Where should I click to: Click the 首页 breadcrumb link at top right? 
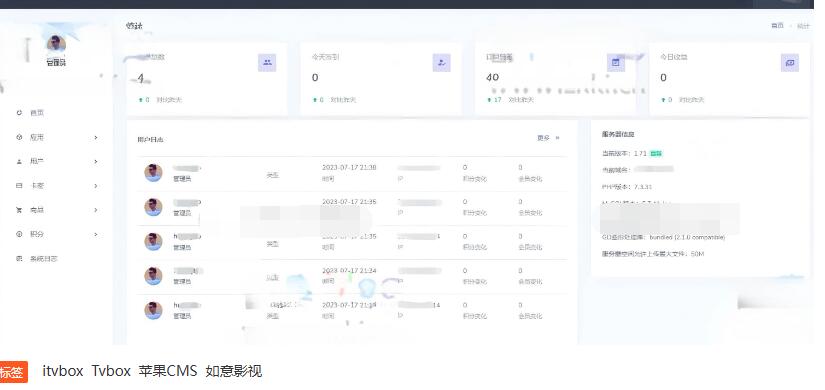(x=777, y=26)
